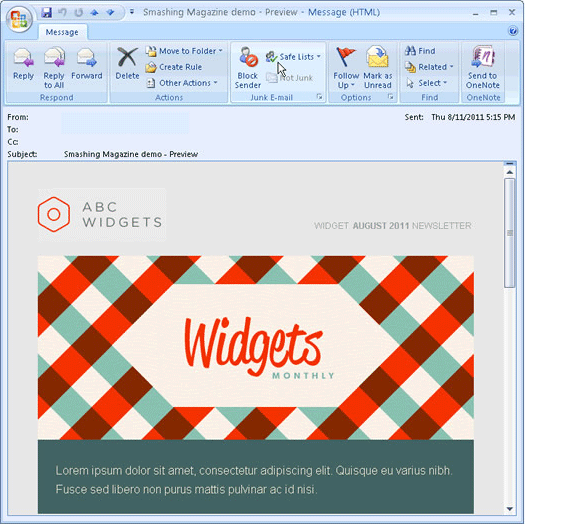The width and height of the screenshot is (574, 524).
Task: Expand Other Actions menu
Action: [x=182, y=83]
